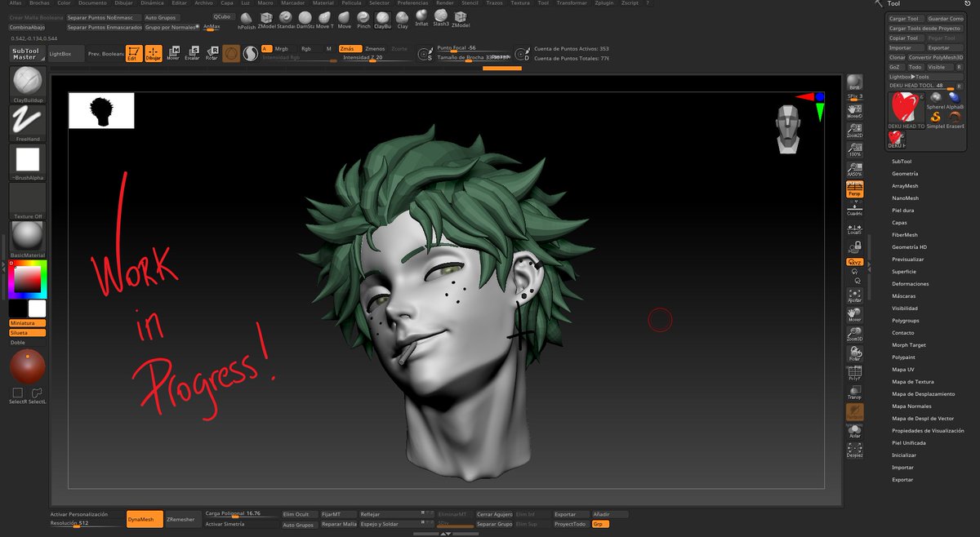Click the Mover gizmo icon
The height and width of the screenshot is (537, 980).
tap(173, 53)
